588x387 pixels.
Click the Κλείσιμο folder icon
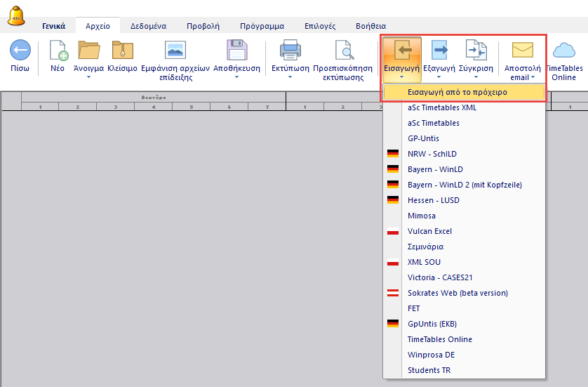tap(122, 51)
